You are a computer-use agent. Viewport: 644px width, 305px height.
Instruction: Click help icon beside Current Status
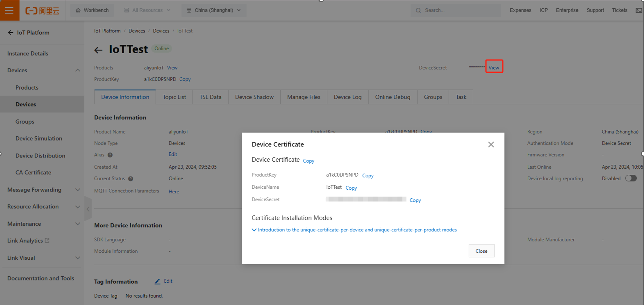coord(131,179)
